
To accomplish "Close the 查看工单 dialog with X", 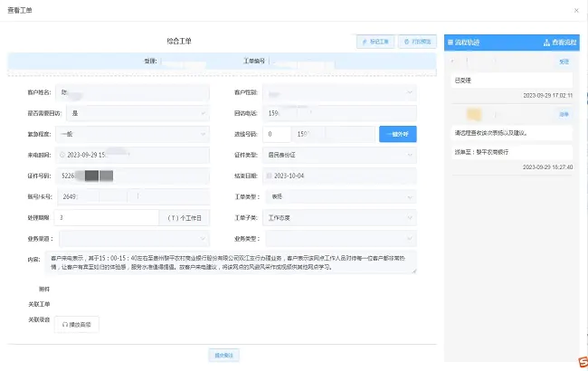I will click(x=576, y=11).
